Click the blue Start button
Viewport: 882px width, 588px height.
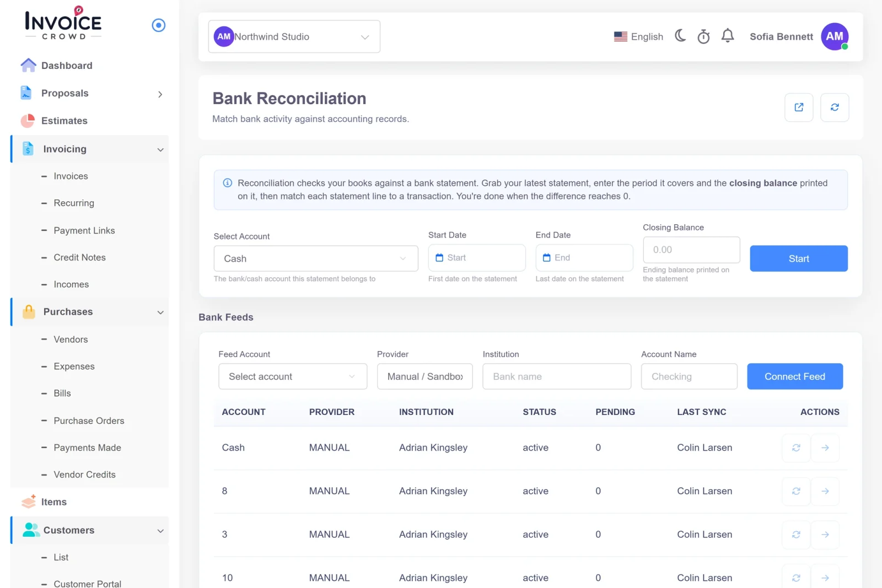tap(799, 258)
